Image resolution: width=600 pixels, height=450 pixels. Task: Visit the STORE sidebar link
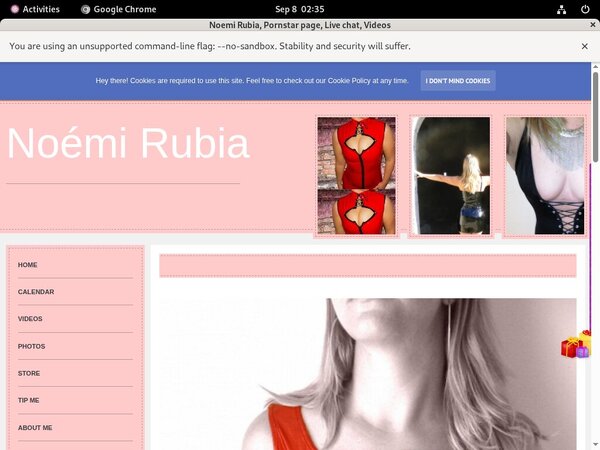pos(29,373)
